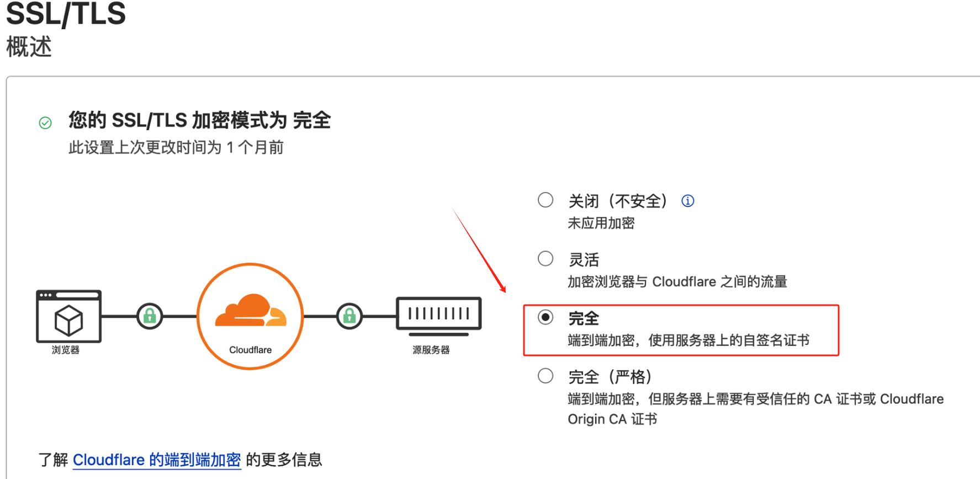Click the browser window icon in diagram

(x=68, y=316)
